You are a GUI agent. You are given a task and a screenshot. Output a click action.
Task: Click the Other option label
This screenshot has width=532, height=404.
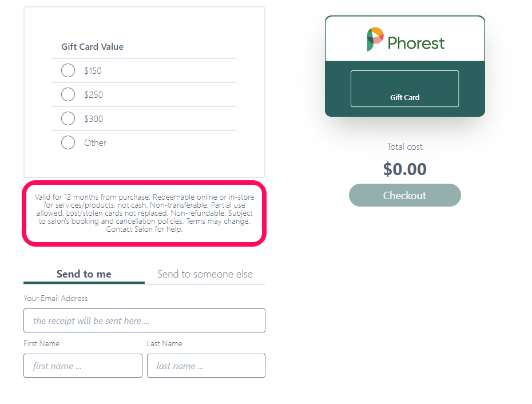96,143
